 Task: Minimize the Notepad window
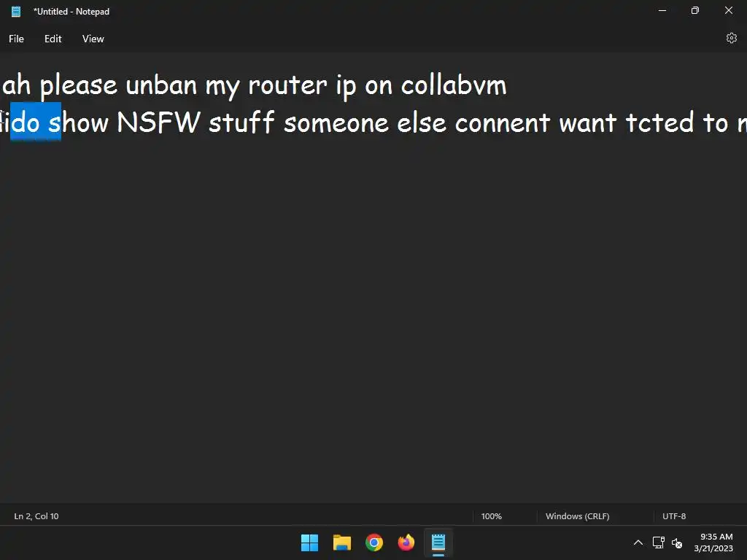click(662, 10)
